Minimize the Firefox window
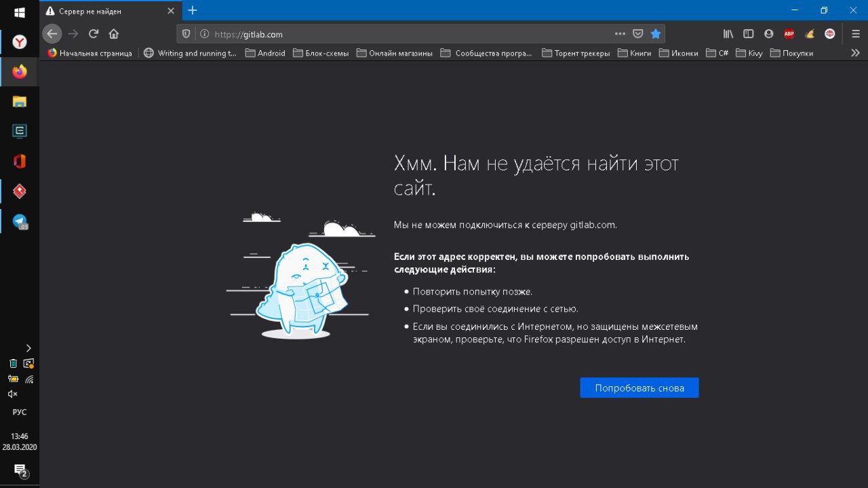Viewport: 868px width, 488px height. [x=794, y=10]
